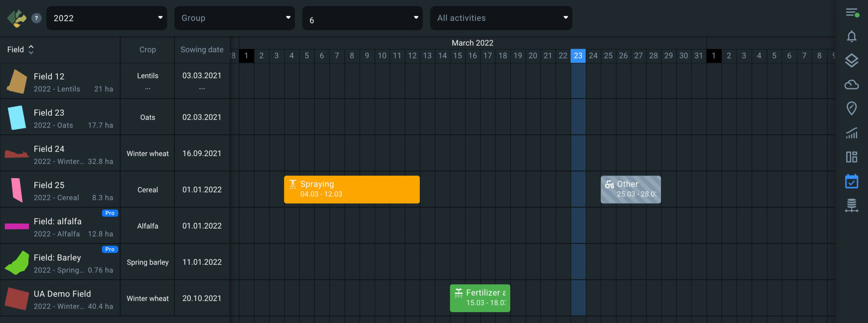This screenshot has height=323, width=868.
Task: Click the March 2022 month label
Action: click(x=472, y=43)
